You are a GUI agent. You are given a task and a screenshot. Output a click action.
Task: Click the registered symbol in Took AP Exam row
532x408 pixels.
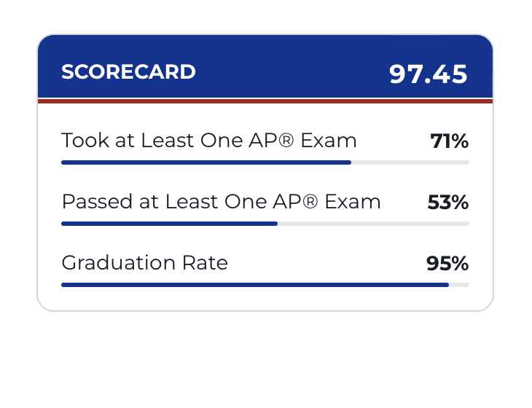[286, 140]
